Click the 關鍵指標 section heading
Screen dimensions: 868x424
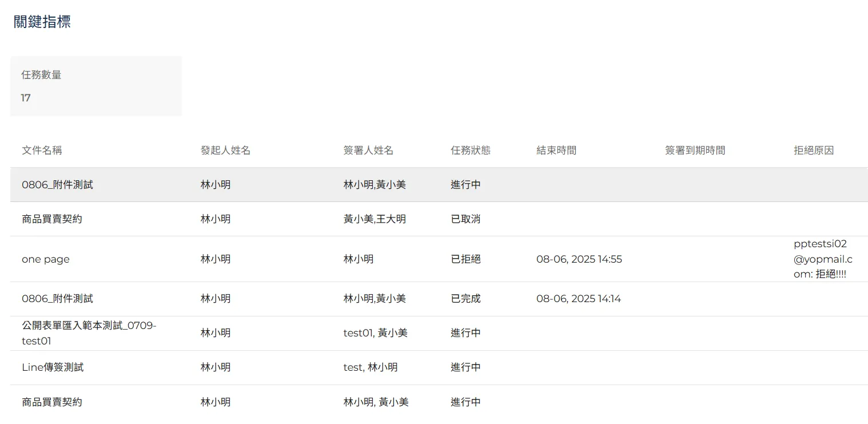pyautogui.click(x=42, y=22)
